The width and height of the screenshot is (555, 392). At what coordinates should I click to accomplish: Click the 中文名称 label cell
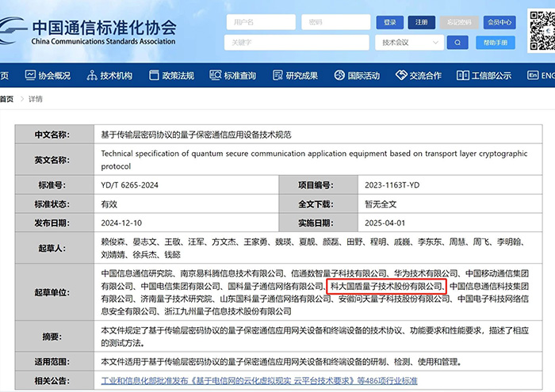(55, 135)
